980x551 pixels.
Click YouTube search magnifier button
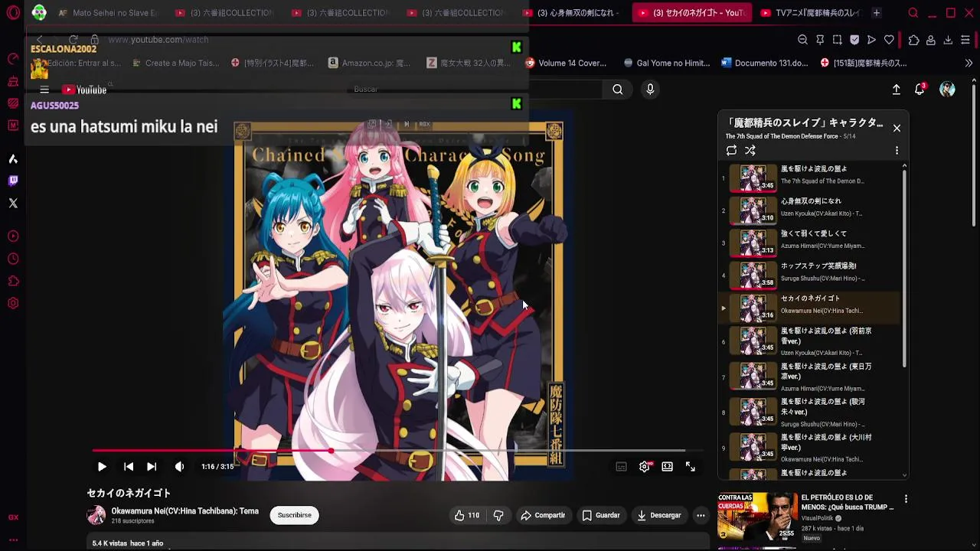[617, 90]
